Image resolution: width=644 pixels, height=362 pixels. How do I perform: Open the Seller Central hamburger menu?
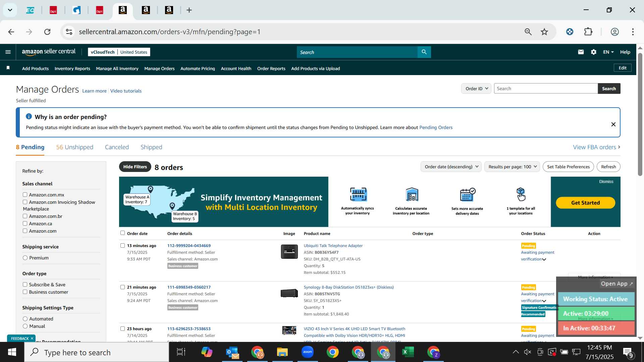click(x=8, y=52)
